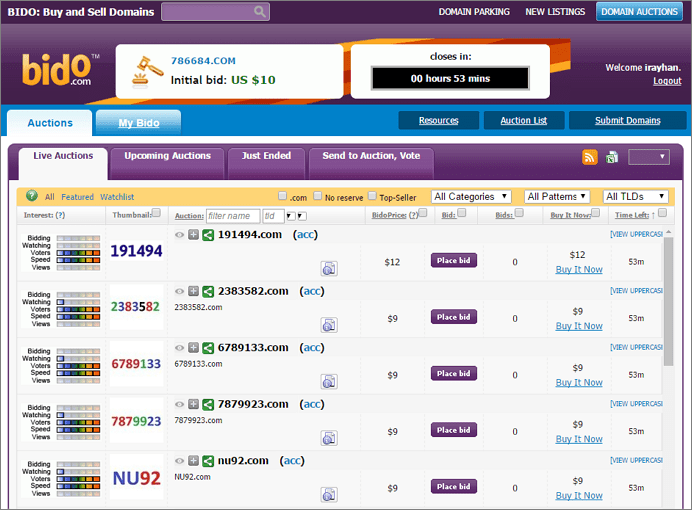The image size is (692, 510).
Task: Click the Voters color bar for 2383582.com
Action: click(x=79, y=309)
